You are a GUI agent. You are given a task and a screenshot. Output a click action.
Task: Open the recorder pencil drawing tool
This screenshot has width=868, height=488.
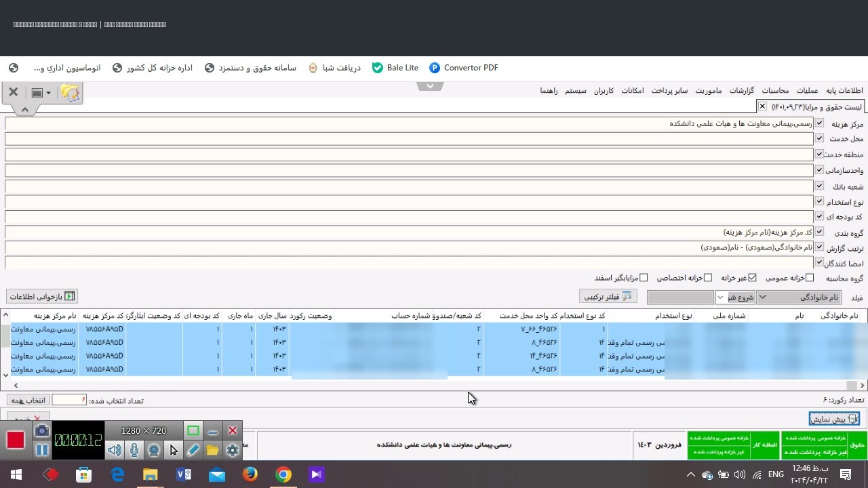point(193,450)
